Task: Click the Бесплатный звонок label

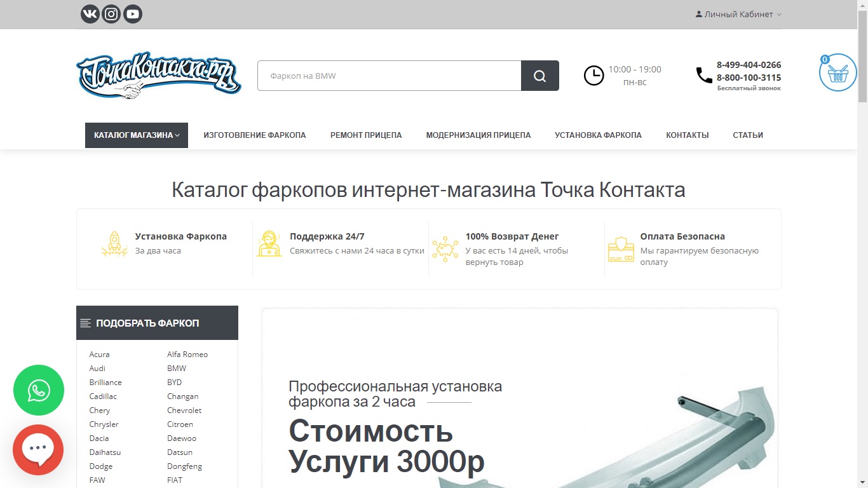Action: 749,88
